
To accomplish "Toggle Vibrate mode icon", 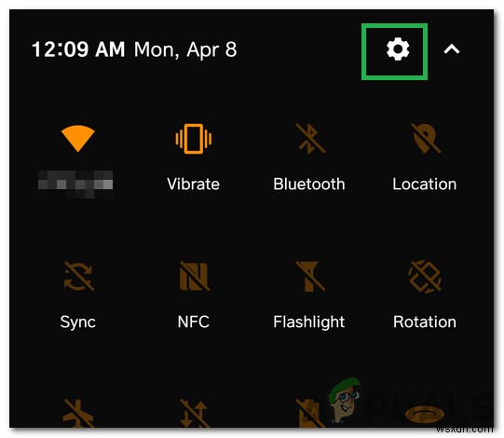I will pyautogui.click(x=194, y=139).
